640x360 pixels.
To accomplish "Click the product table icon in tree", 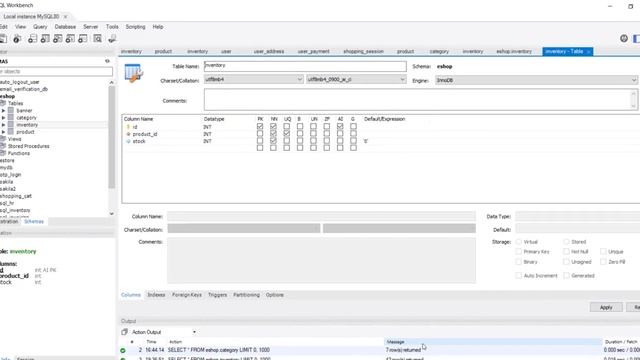I will (11, 132).
